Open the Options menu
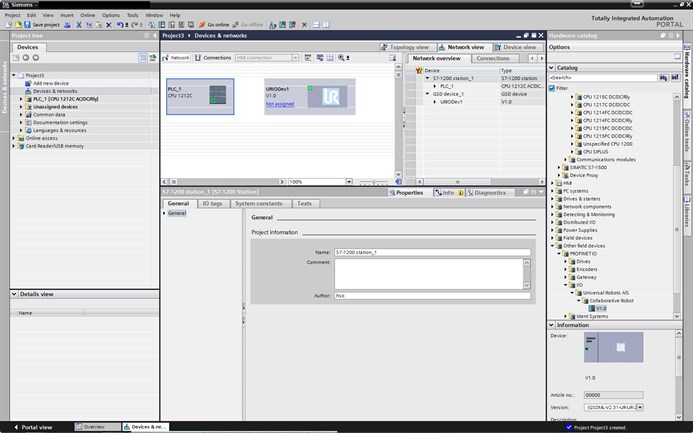This screenshot has height=433, width=693. pyautogui.click(x=111, y=15)
